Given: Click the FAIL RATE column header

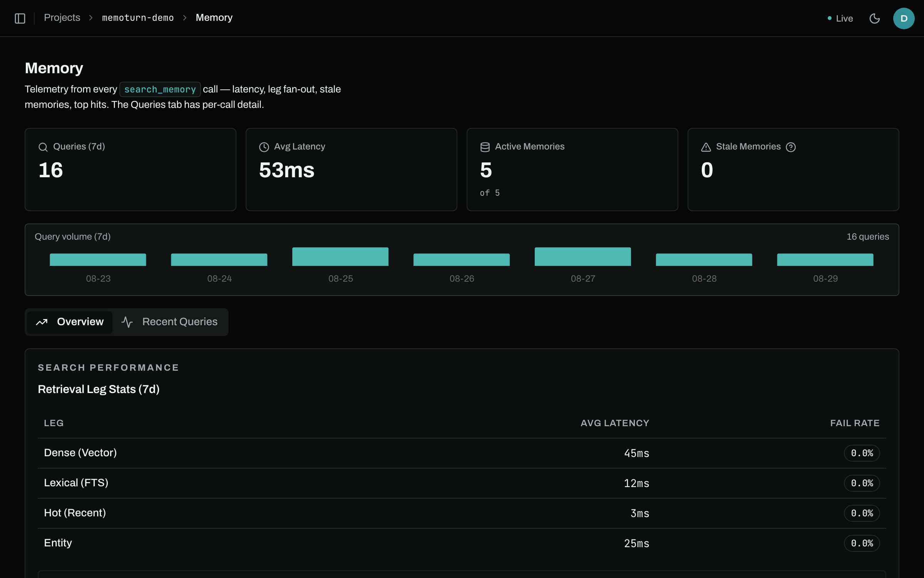Looking at the screenshot, I should pyautogui.click(x=855, y=423).
